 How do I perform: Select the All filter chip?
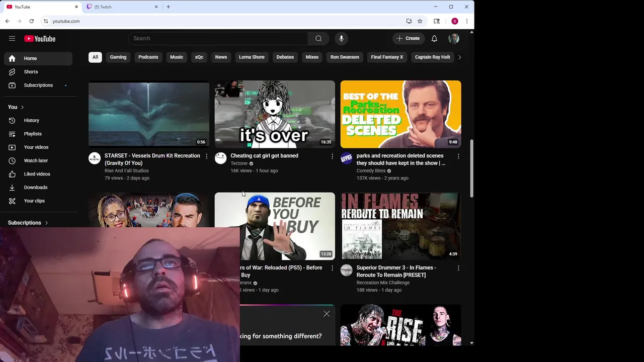click(95, 57)
